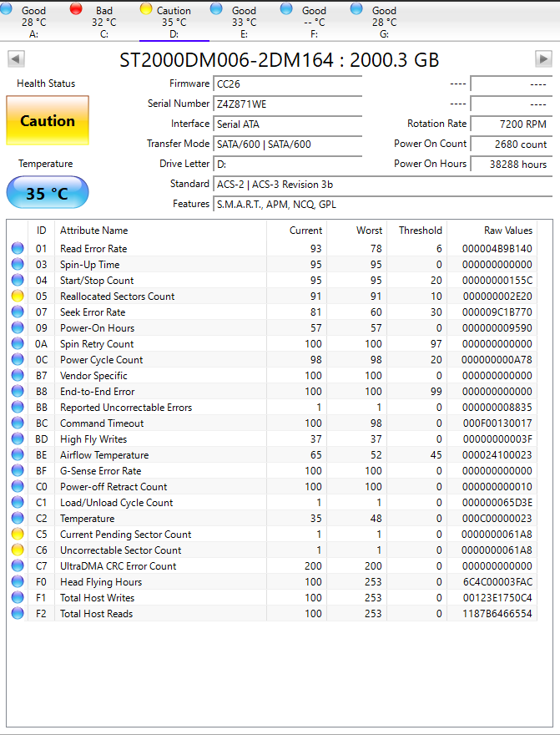Screen dimensions: 560x735
Task: Select raw value 1187B6466554
Action: [x=497, y=614]
